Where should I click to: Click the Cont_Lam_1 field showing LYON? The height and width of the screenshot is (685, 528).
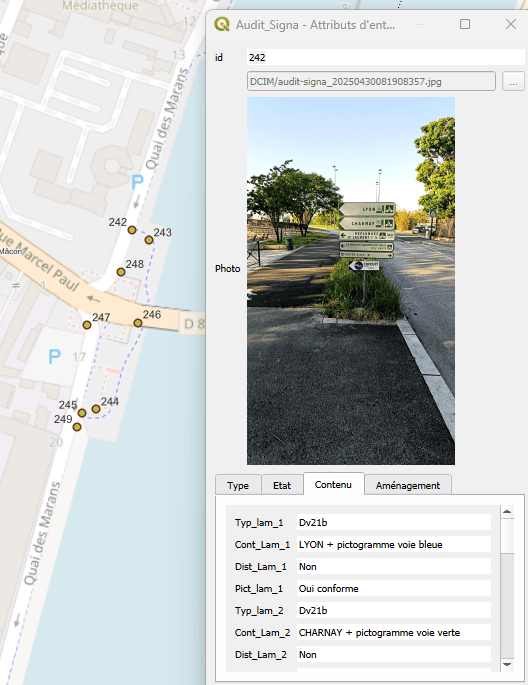coord(393,544)
